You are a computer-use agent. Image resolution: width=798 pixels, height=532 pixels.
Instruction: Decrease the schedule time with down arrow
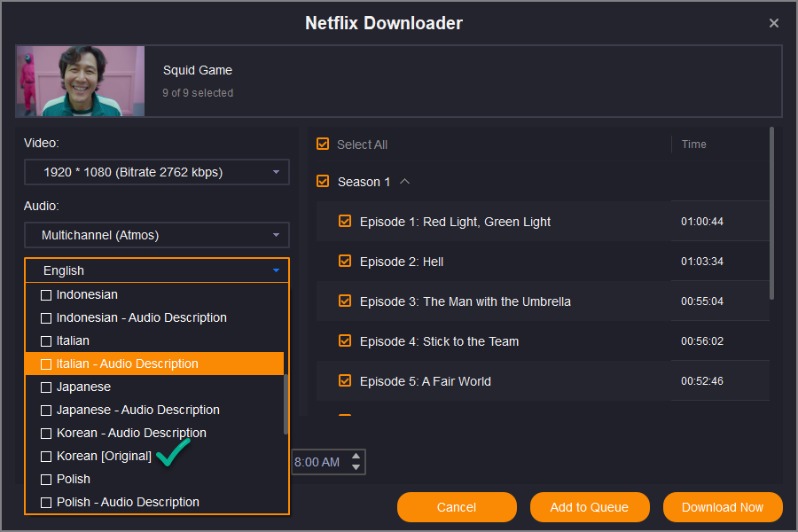click(356, 467)
